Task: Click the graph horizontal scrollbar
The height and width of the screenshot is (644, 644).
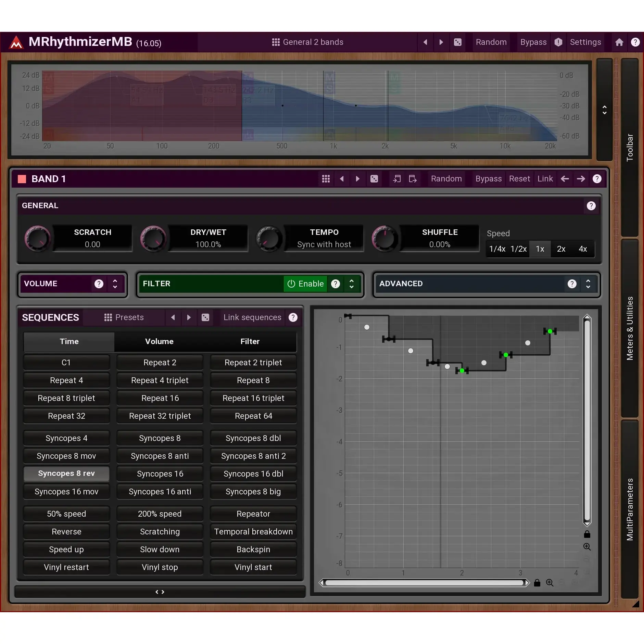Action: (x=424, y=583)
